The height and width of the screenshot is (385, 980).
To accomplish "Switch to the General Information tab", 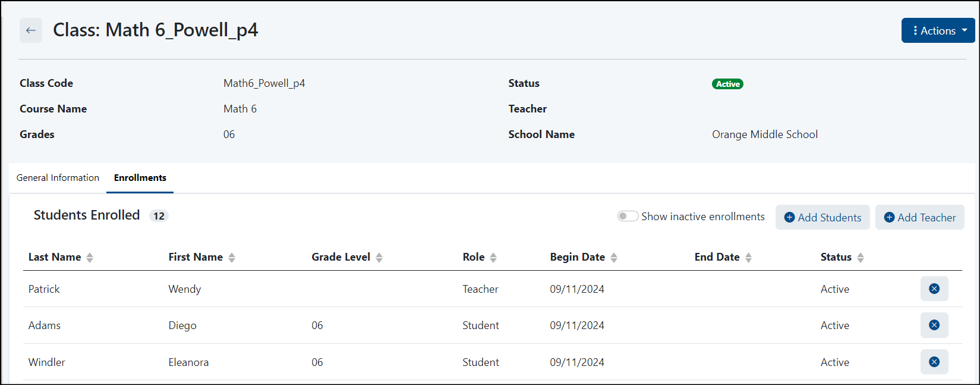I will coord(58,178).
